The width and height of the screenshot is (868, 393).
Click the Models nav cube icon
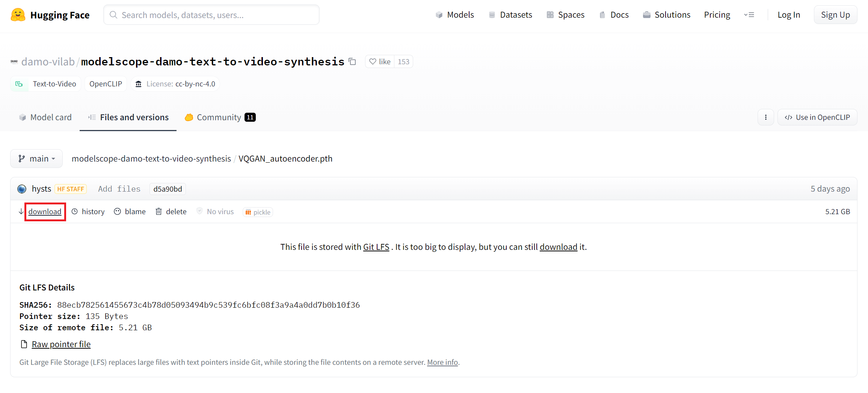pos(439,15)
